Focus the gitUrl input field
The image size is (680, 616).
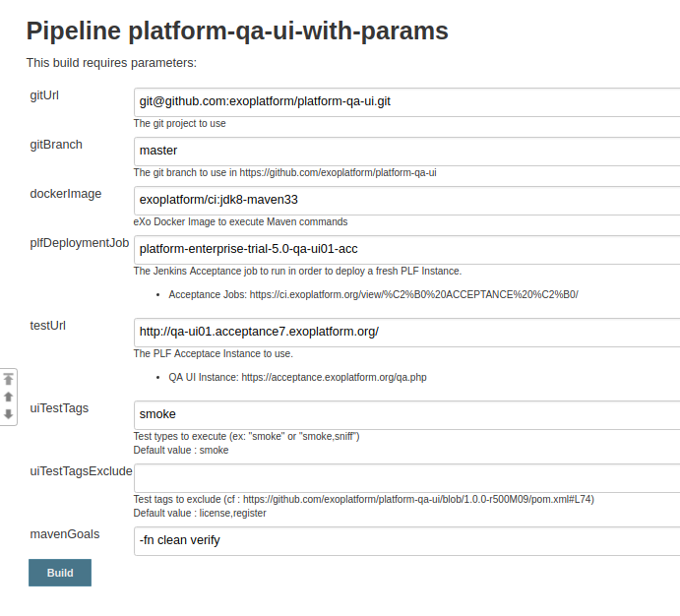click(x=406, y=101)
